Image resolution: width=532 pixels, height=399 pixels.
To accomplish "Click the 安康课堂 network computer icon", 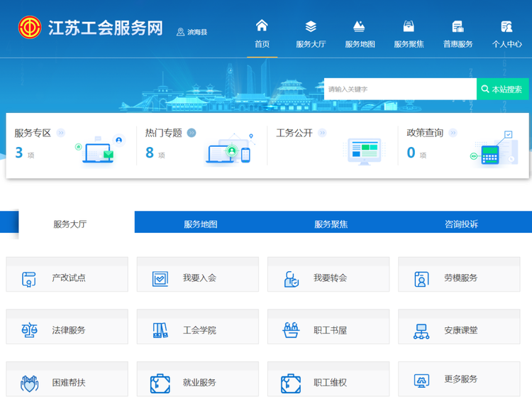I will (x=421, y=332).
